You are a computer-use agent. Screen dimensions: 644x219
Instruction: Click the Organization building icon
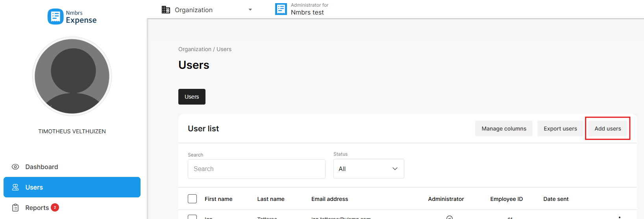tap(166, 10)
